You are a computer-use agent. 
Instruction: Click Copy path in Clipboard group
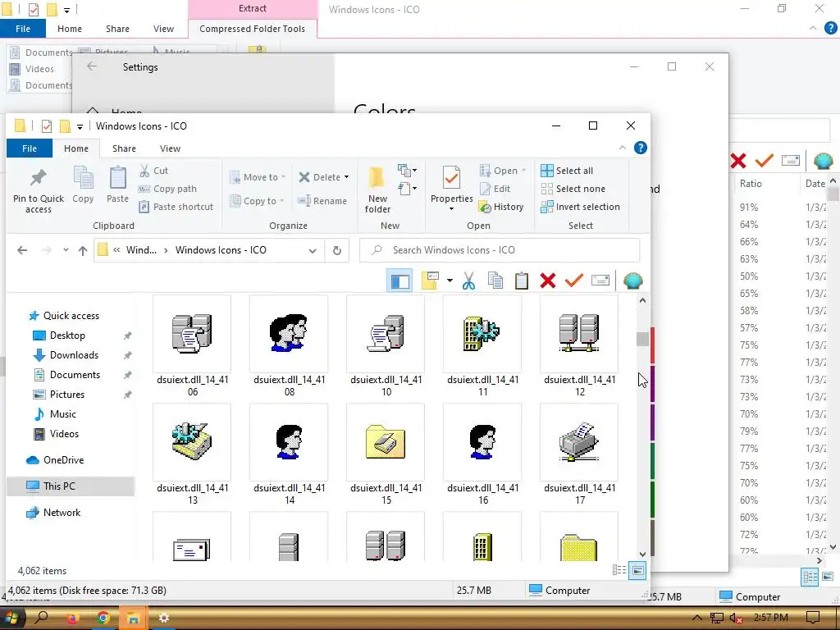pos(167,189)
